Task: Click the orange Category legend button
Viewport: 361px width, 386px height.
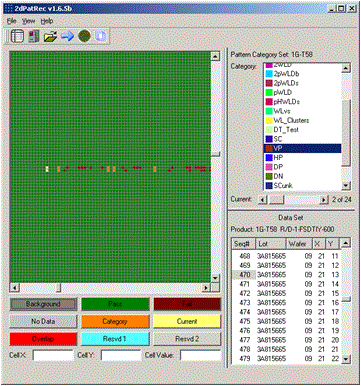Action: 115,321
